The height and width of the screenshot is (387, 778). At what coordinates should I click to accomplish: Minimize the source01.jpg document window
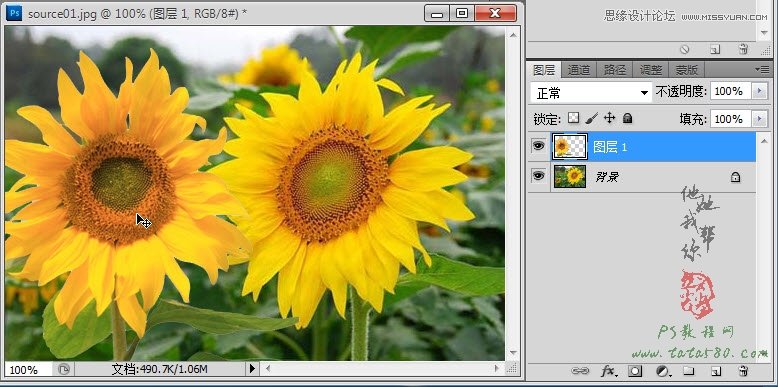click(437, 13)
